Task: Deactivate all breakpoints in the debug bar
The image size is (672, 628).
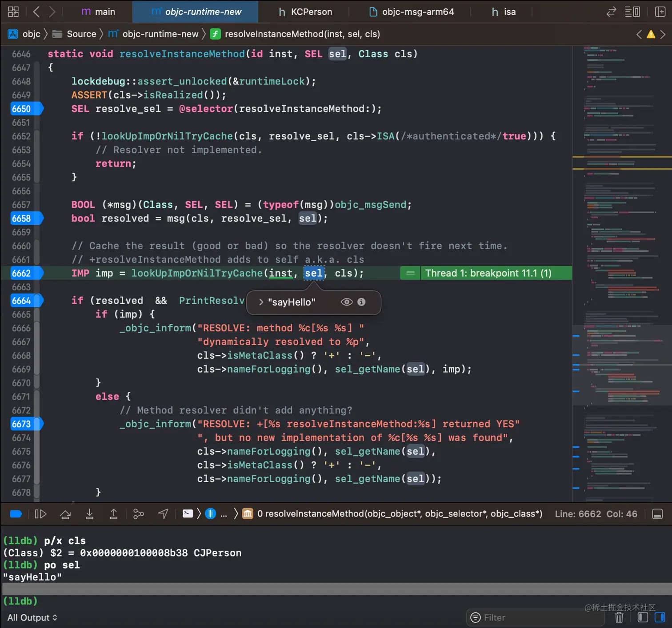Action: pos(16,514)
